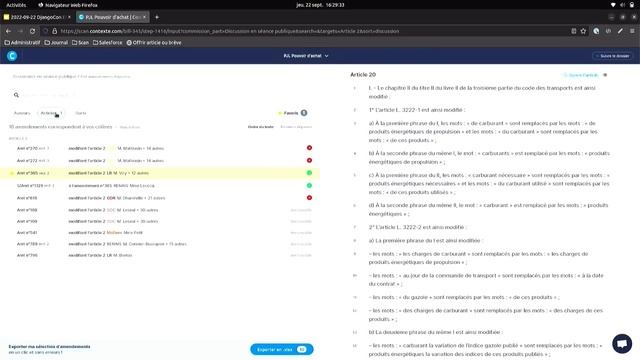Screen dimensions: 640x360
Task: Open the Sorts filter
Action: click(x=80, y=113)
